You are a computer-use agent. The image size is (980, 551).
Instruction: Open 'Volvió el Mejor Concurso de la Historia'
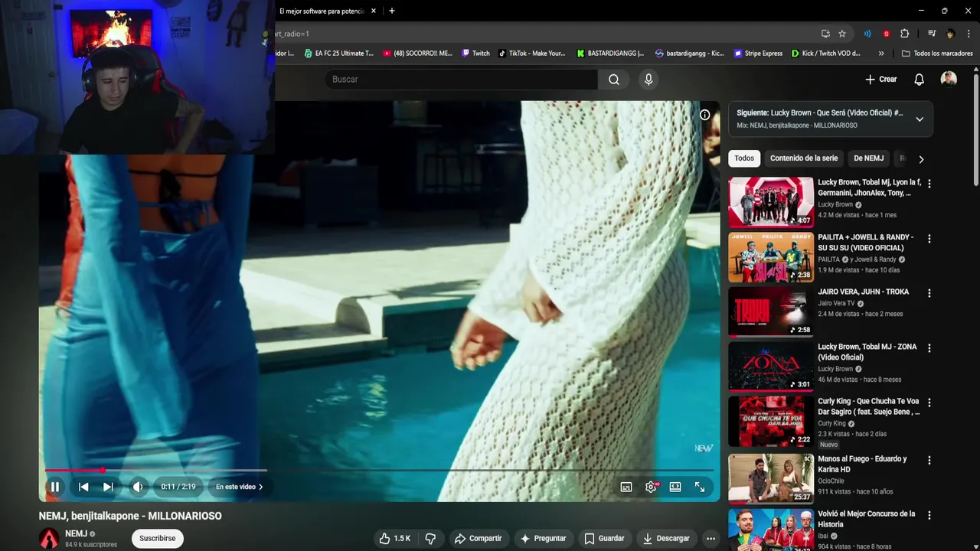(x=866, y=519)
